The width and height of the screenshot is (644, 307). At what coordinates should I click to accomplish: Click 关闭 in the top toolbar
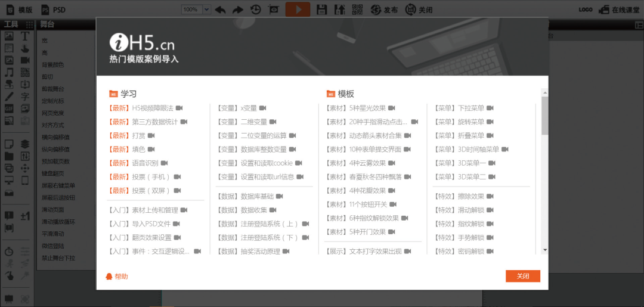[x=419, y=10]
